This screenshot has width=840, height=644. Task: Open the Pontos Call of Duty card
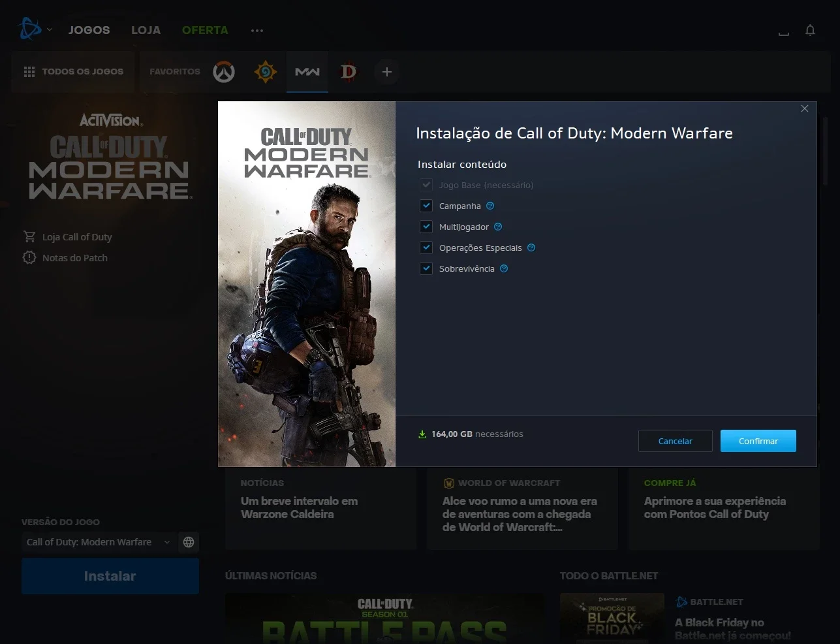[x=723, y=508]
